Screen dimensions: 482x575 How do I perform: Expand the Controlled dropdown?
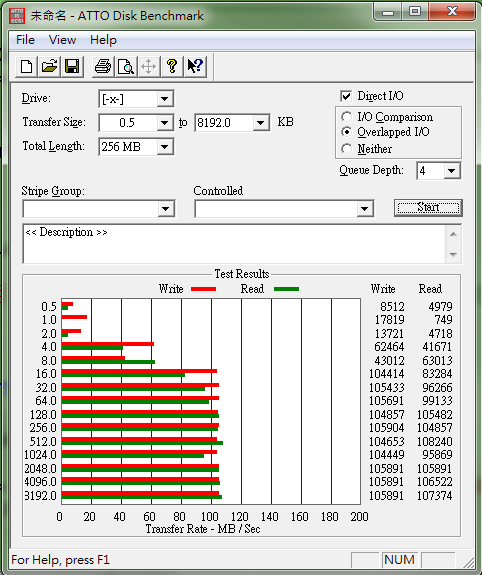[364, 209]
